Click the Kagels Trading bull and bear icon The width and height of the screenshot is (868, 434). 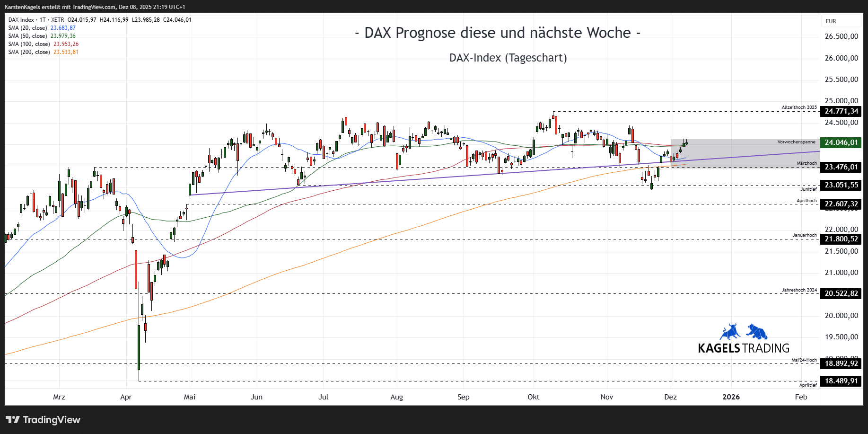743,332
